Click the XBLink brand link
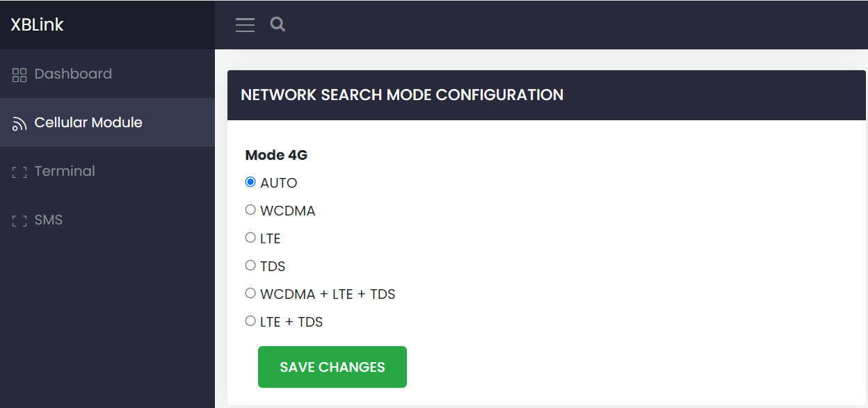Image resolution: width=868 pixels, height=408 pixels. click(x=37, y=25)
